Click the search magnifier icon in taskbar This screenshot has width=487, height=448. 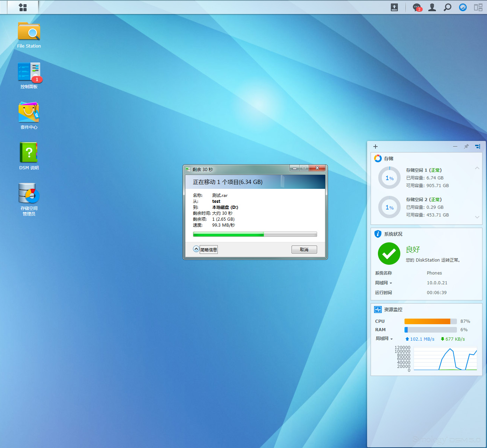click(447, 7)
